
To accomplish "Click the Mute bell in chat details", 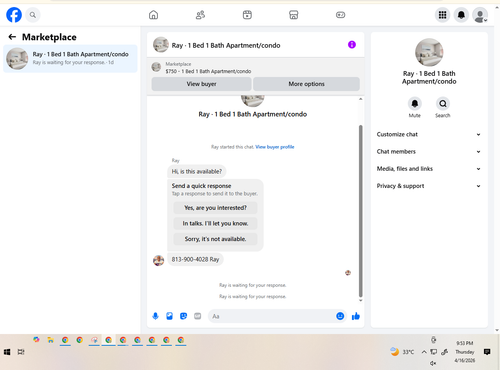I will pos(415,104).
